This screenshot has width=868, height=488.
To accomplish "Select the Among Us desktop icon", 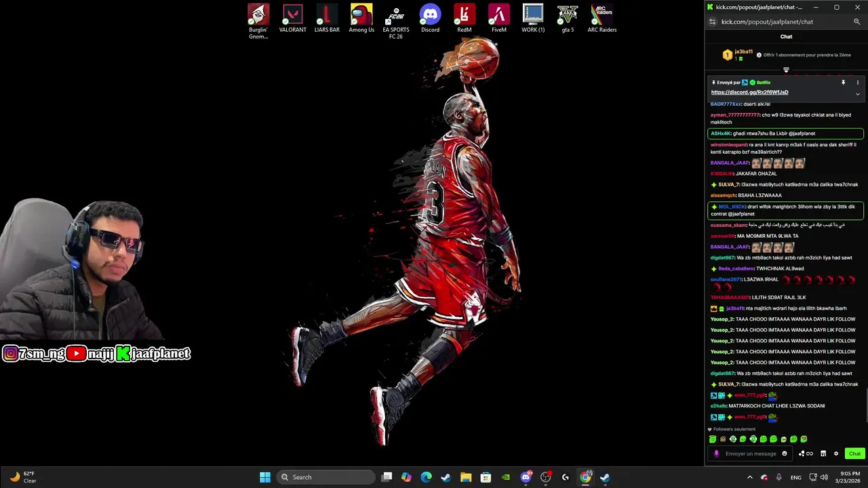I will coord(361,19).
